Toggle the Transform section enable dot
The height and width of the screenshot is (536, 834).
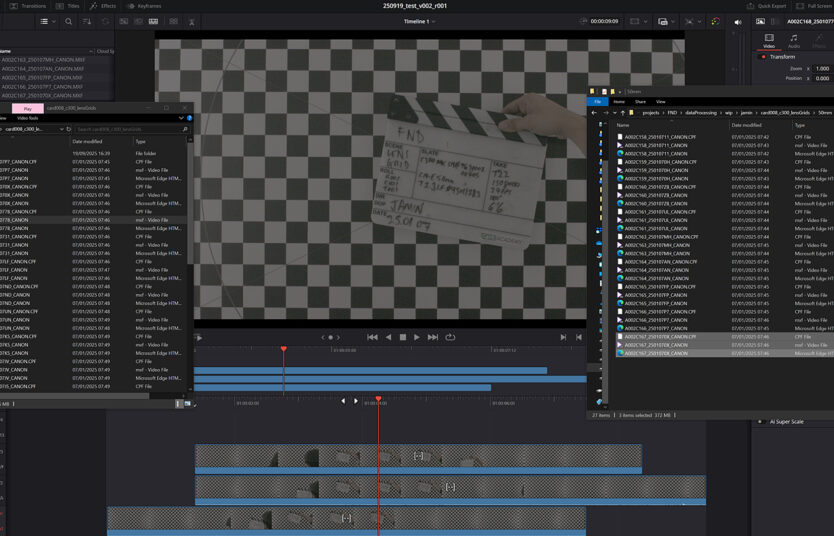click(764, 57)
